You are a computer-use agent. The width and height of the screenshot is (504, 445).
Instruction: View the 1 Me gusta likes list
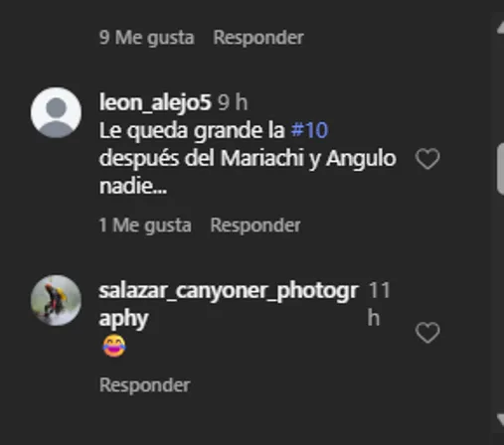(x=145, y=225)
